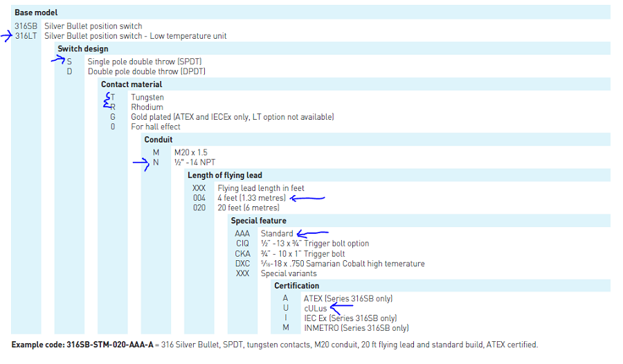Select '¾" - 10 x 1" Trigger bolt' text
The width and height of the screenshot is (623, 364).
coord(303,254)
